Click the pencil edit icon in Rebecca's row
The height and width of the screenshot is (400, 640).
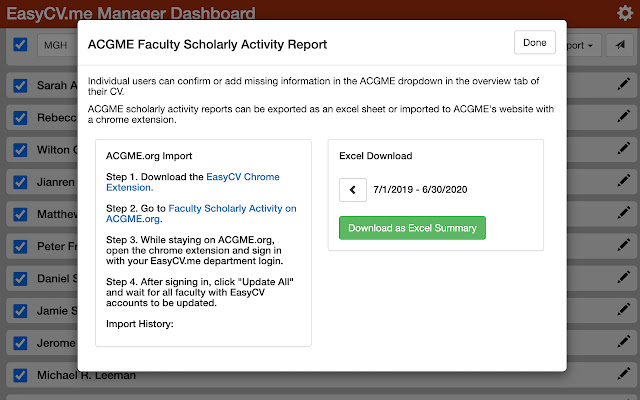tap(623, 117)
